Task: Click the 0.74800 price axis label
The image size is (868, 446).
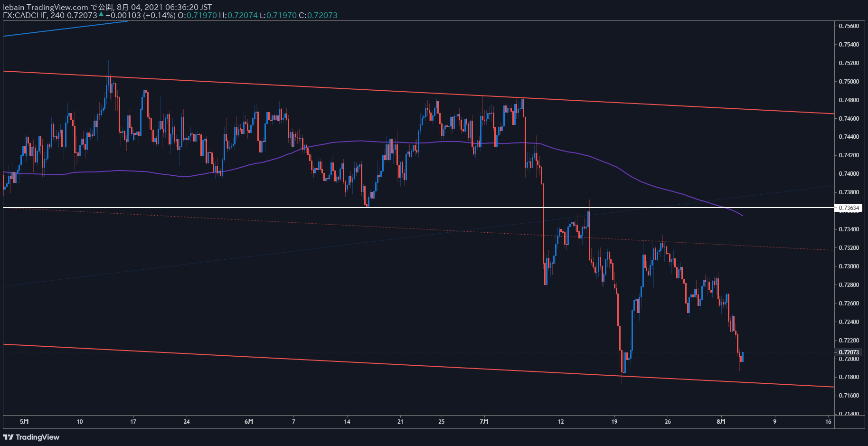Action: pyautogui.click(x=849, y=100)
